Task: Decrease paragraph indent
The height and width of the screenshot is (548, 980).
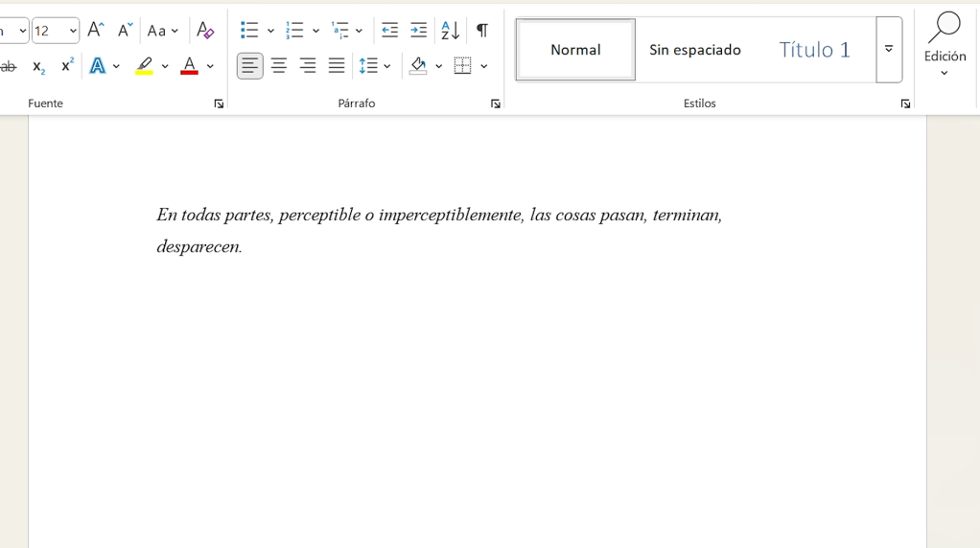Action: click(390, 30)
